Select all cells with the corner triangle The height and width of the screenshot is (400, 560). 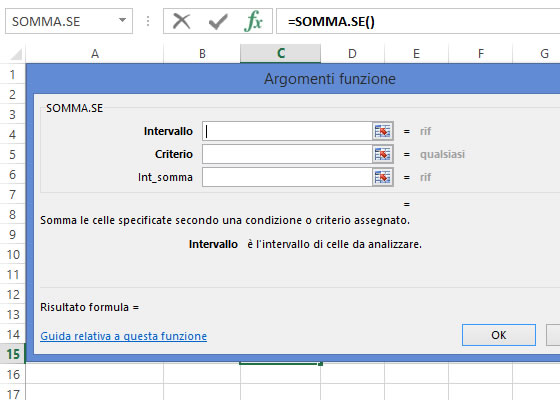[16, 54]
